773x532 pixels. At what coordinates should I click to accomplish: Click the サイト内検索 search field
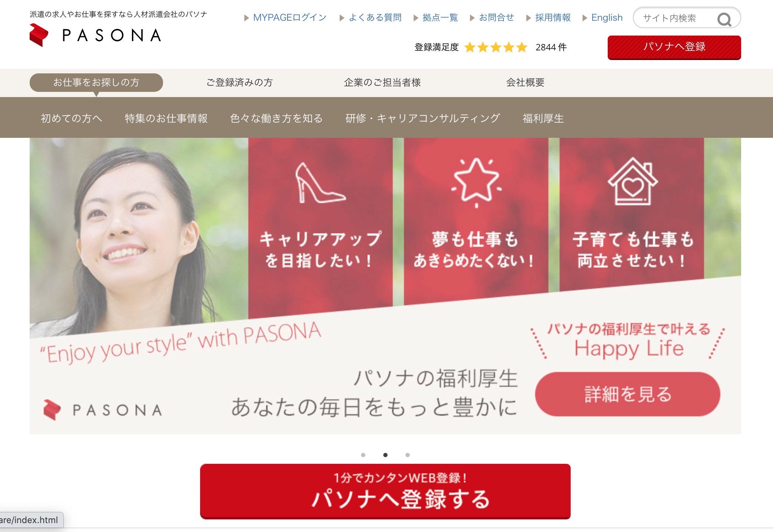tap(674, 18)
